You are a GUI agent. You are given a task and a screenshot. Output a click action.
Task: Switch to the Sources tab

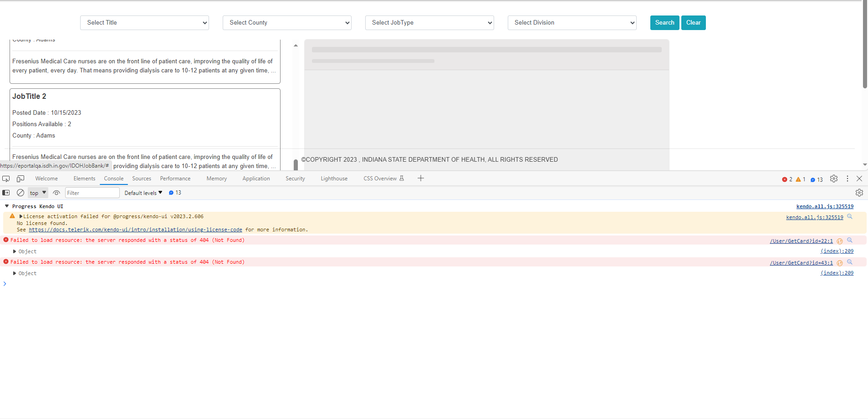pos(142,179)
